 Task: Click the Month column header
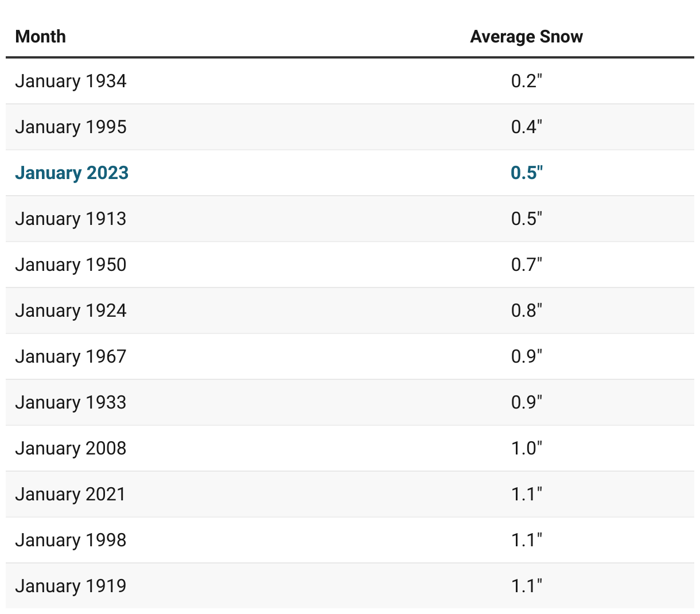click(40, 37)
